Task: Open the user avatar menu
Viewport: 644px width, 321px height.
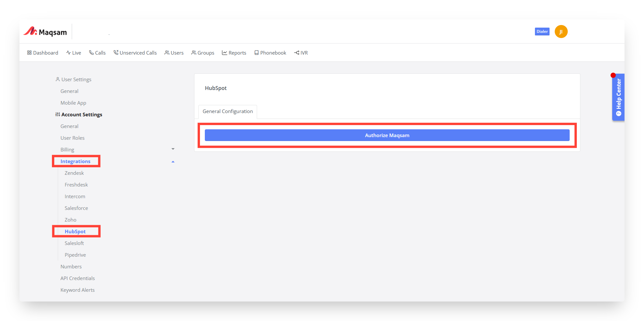Action: click(x=561, y=32)
